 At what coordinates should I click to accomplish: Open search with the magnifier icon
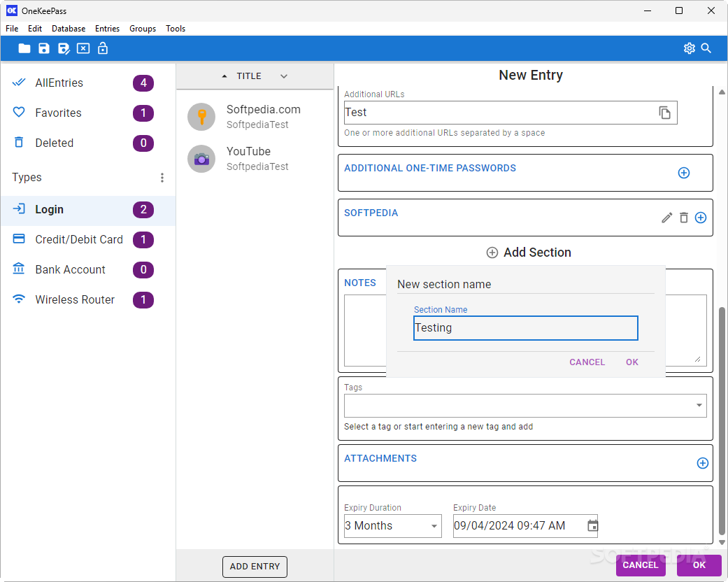point(706,48)
